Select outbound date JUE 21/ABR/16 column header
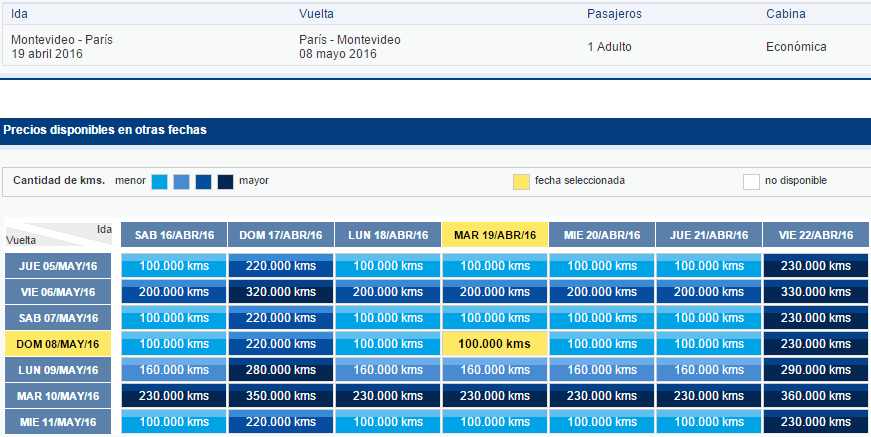The width and height of the screenshot is (871, 437). click(x=709, y=235)
